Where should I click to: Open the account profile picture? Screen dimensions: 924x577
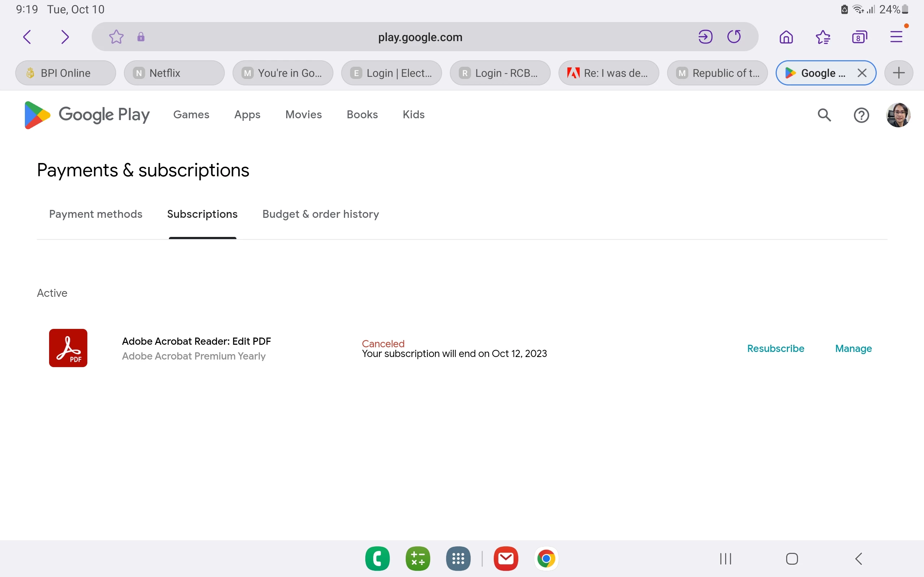[x=898, y=115]
